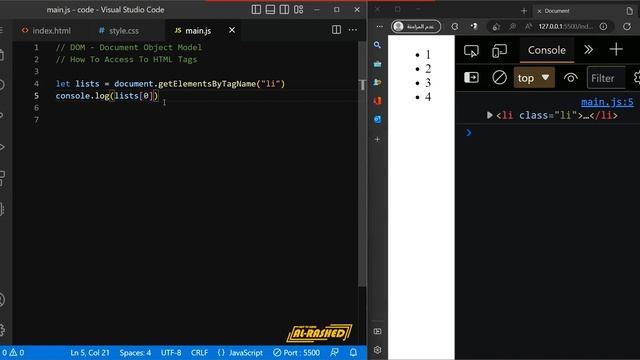
Task: Open Read aloud icon in address bar
Action: click(x=529, y=27)
